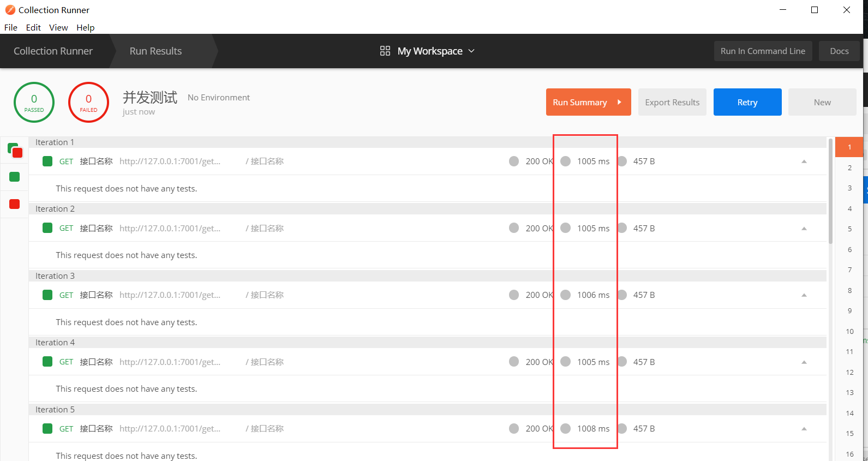The height and width of the screenshot is (461, 868).
Task: Click the workspace grid icon
Action: (x=385, y=51)
